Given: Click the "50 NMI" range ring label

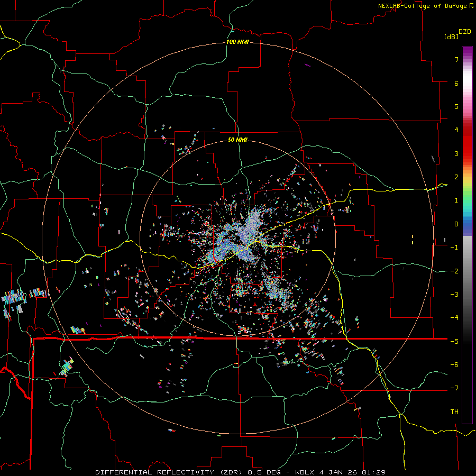Looking at the screenshot, I should [237, 140].
